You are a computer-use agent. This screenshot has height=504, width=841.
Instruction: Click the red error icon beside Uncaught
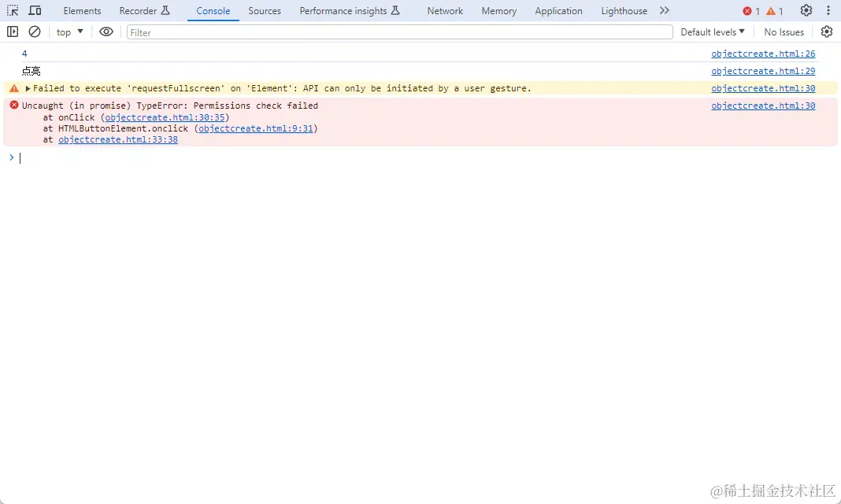[14, 105]
